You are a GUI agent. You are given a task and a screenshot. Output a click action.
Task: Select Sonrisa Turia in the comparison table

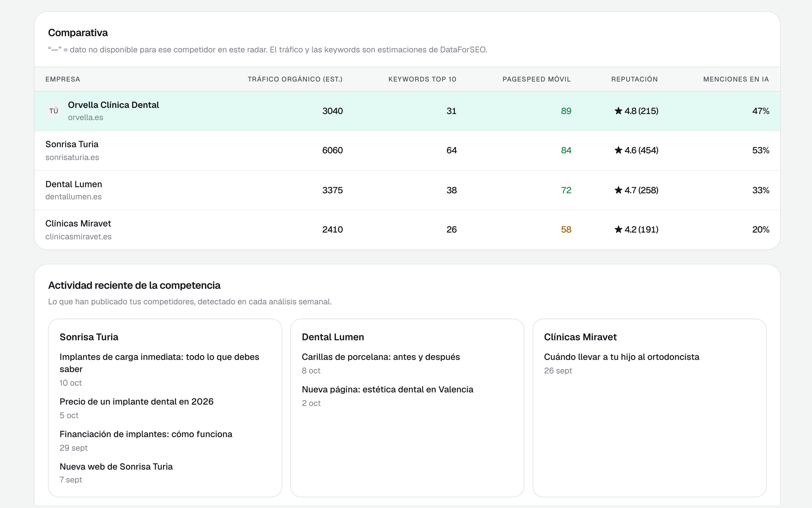[x=72, y=144]
